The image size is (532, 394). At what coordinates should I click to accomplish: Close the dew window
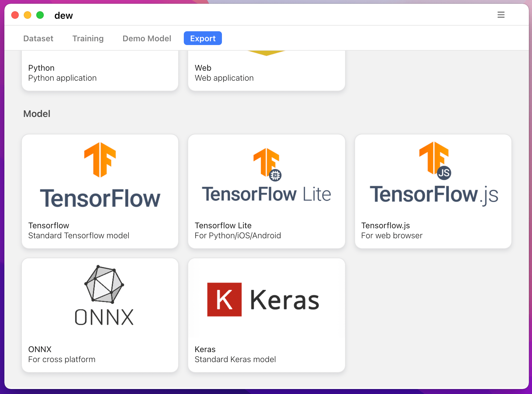coord(15,15)
